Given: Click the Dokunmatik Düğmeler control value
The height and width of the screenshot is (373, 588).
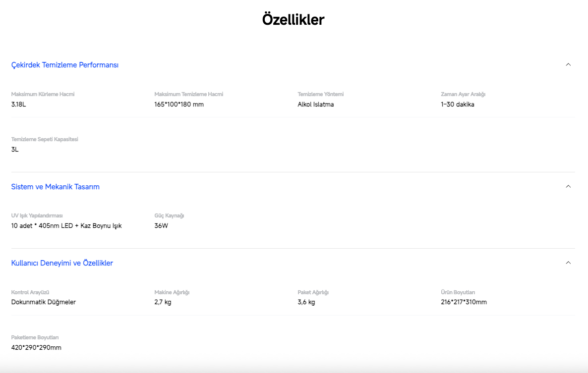Looking at the screenshot, I should [x=44, y=302].
